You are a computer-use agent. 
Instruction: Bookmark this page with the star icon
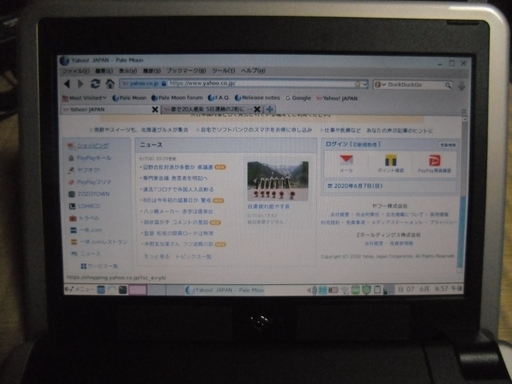pyautogui.click(x=357, y=84)
